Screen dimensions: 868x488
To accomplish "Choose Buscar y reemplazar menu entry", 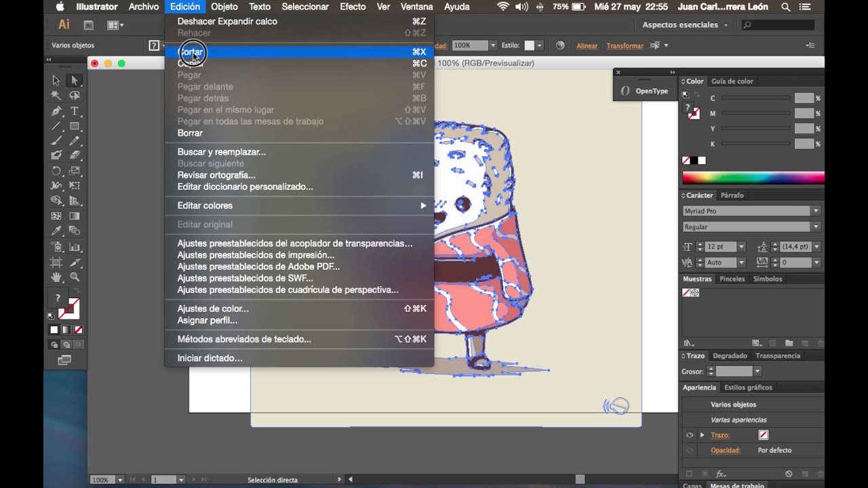I will pos(299,152).
